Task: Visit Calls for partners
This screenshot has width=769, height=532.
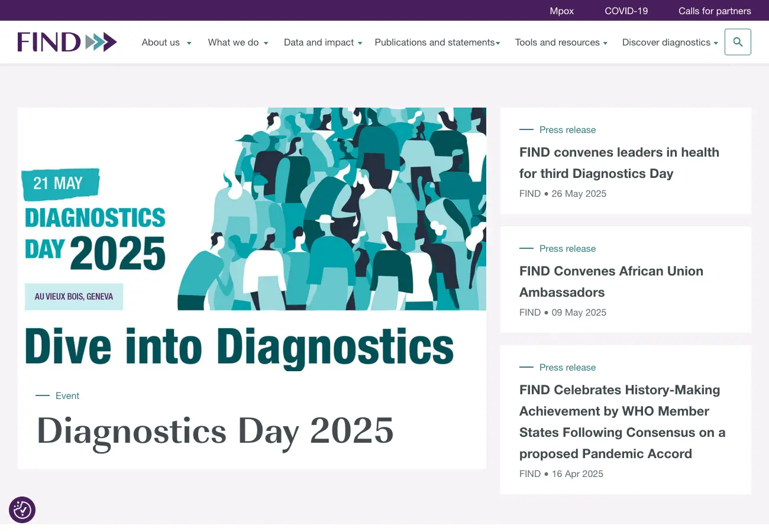Action: (715, 11)
